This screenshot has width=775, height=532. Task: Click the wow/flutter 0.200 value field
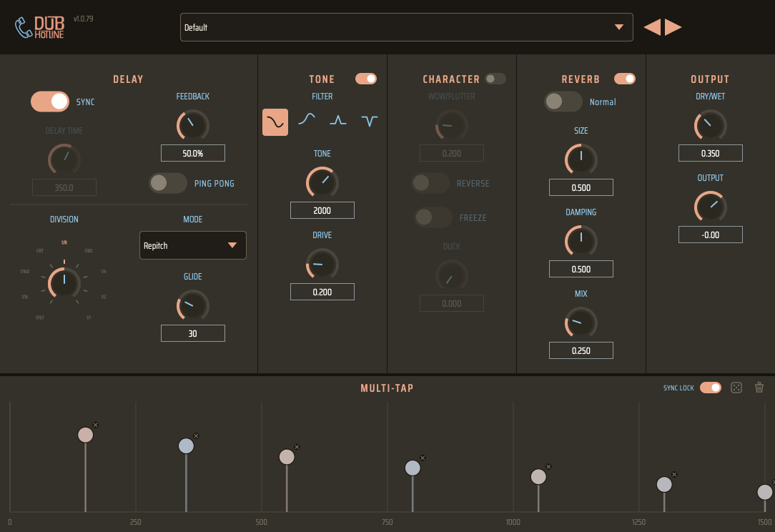(x=451, y=153)
